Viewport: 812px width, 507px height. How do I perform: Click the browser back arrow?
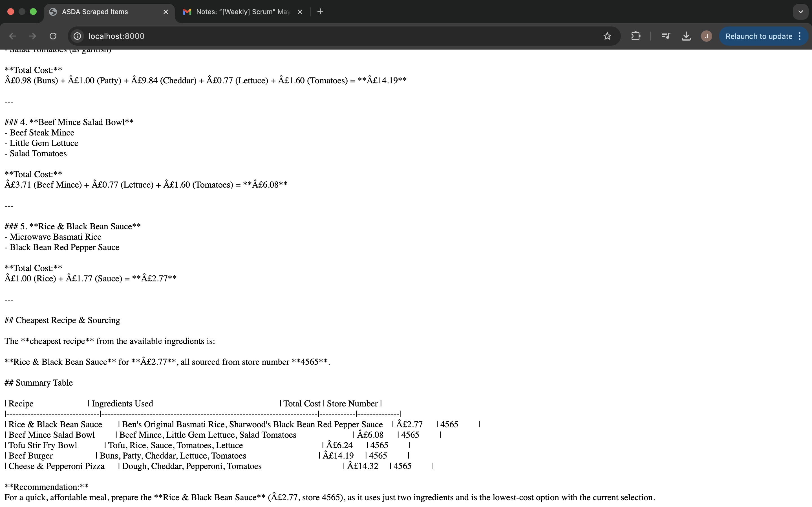[13, 36]
